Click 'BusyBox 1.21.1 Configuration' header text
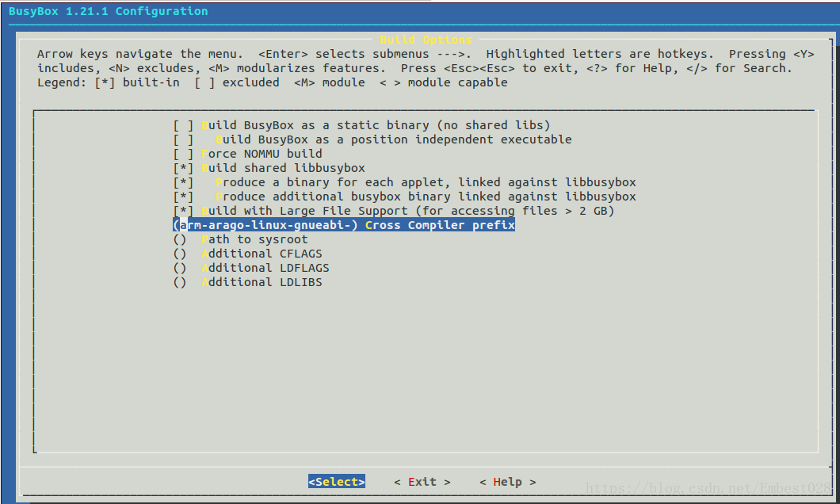This screenshot has height=504, width=840. pos(109,11)
